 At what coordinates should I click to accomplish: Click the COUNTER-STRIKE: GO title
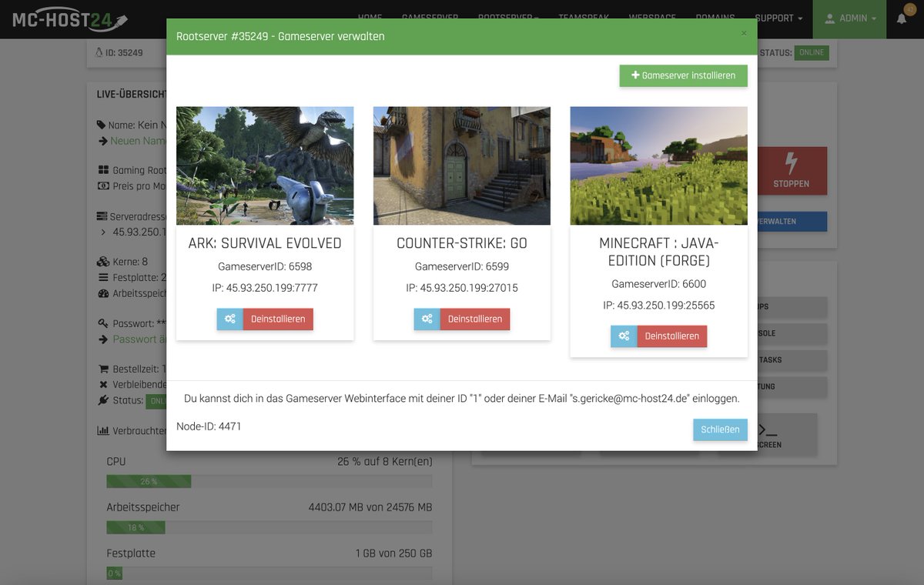[x=462, y=243]
